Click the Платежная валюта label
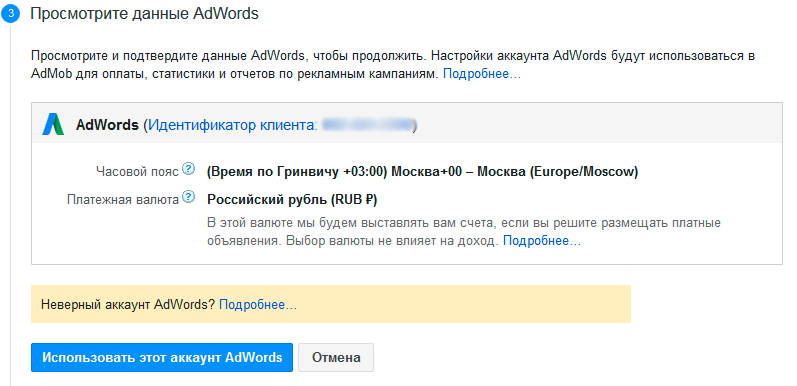 tap(122, 199)
